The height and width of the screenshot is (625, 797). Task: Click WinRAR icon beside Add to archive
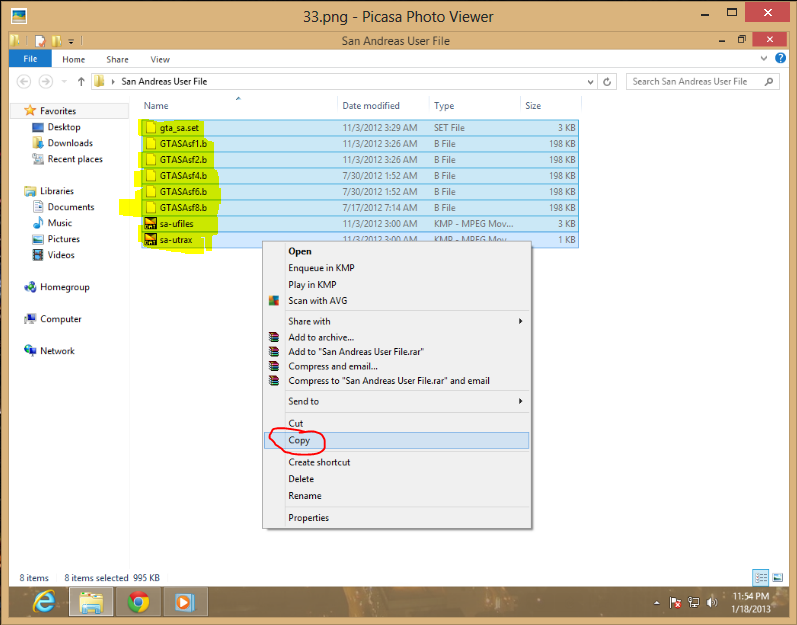coord(274,337)
